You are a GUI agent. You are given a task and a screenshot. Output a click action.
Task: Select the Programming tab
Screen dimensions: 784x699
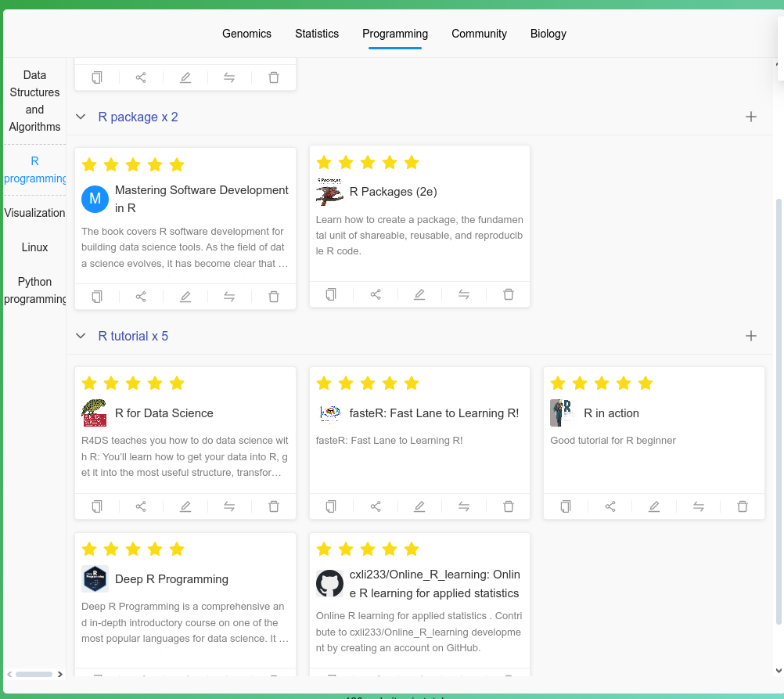click(x=395, y=34)
